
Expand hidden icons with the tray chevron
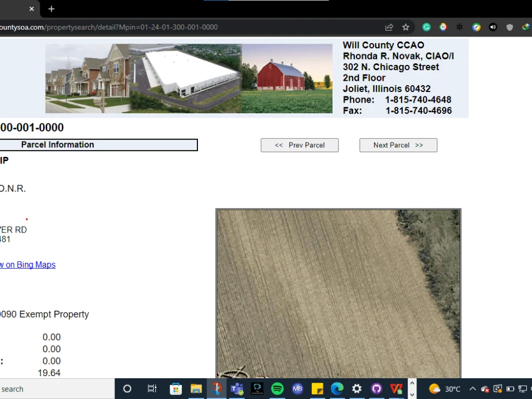(472, 389)
